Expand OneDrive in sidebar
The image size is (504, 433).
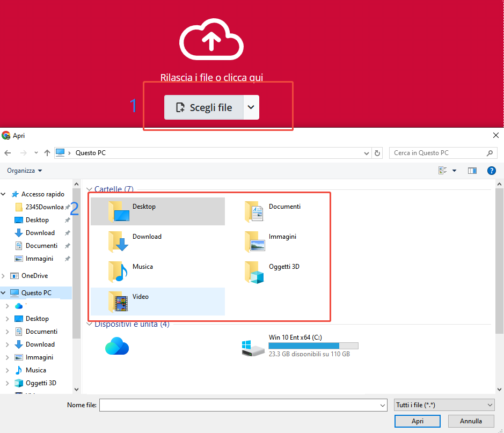3,276
